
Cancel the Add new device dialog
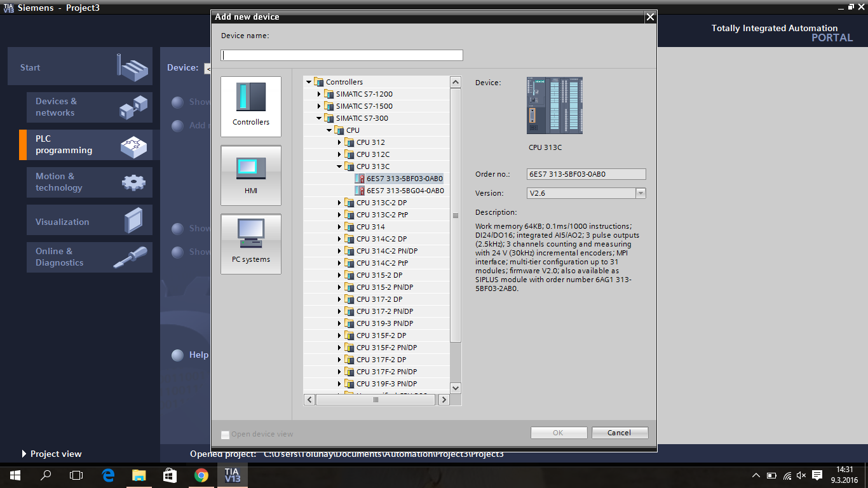[x=620, y=433]
